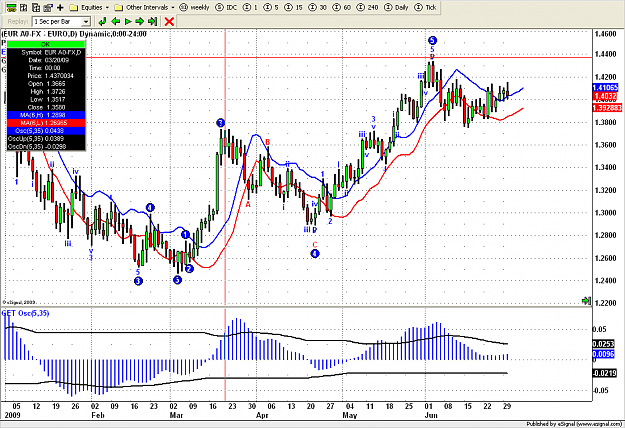
Task: Click circled wave 2 label in March
Action: click(x=189, y=269)
